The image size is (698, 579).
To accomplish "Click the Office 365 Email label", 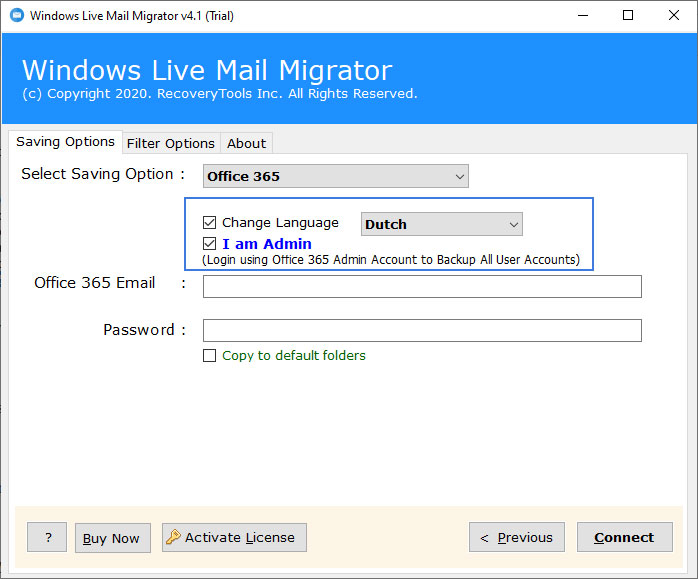I will [94, 283].
